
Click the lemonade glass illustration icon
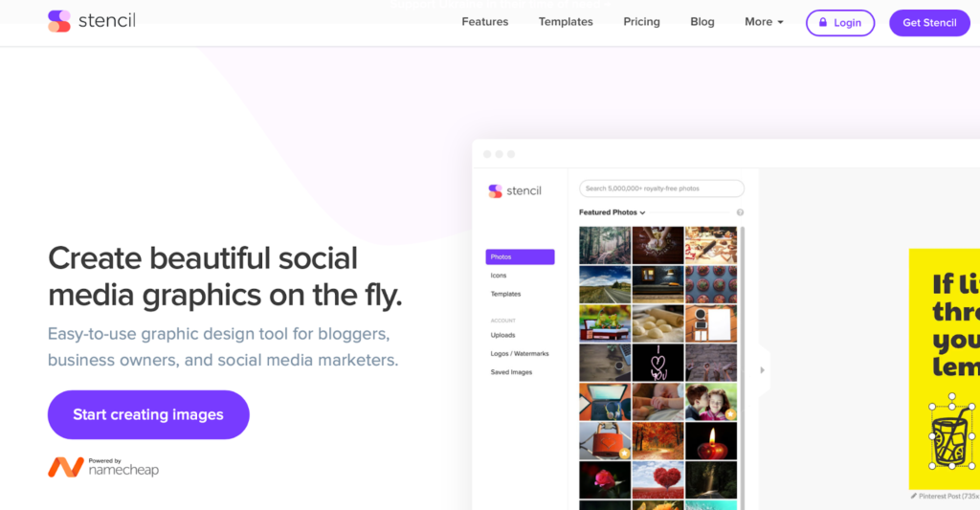pos(951,435)
